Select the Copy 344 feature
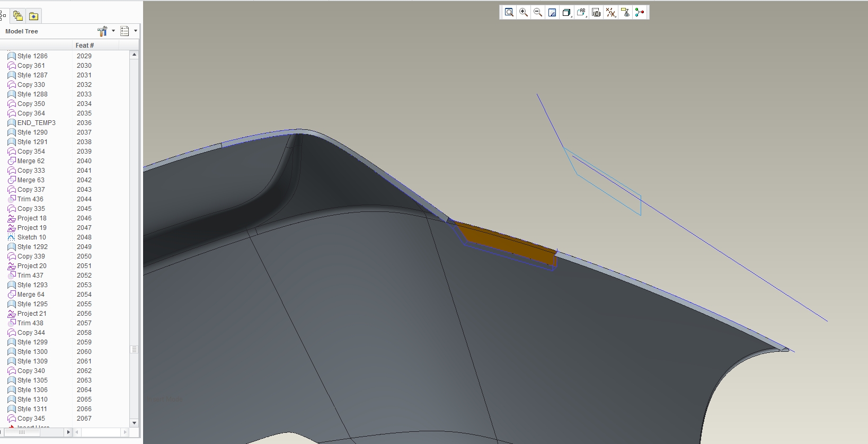Screen dimensions: 868x444 click(31, 333)
